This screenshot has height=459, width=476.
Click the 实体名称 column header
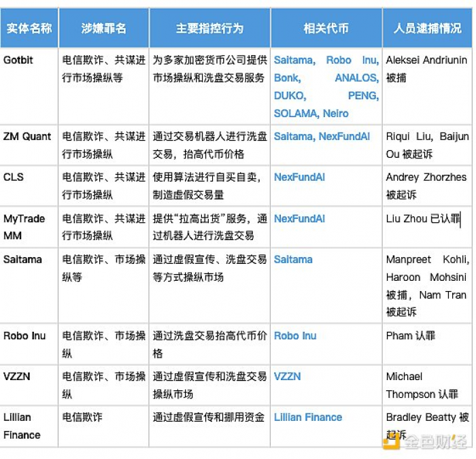(29, 29)
